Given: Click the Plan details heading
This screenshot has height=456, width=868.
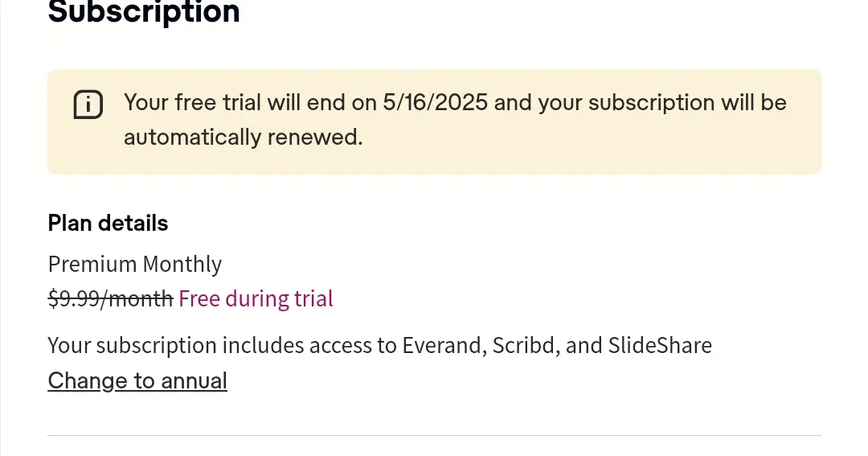Looking at the screenshot, I should point(108,224).
